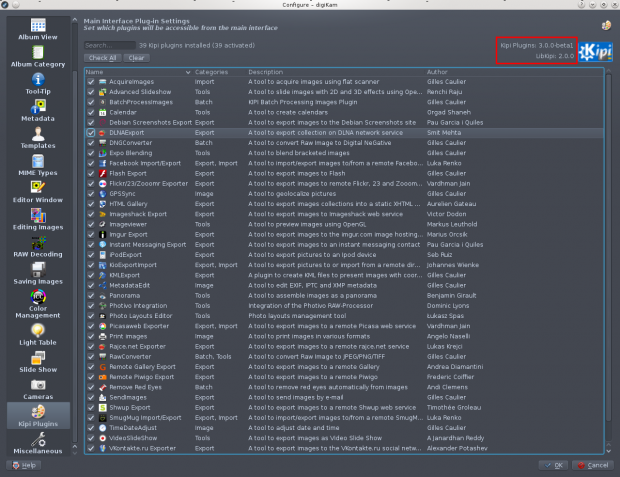The width and height of the screenshot is (620, 477).
Task: Select Instant Messaging Export row
Action: pyautogui.click(x=344, y=244)
